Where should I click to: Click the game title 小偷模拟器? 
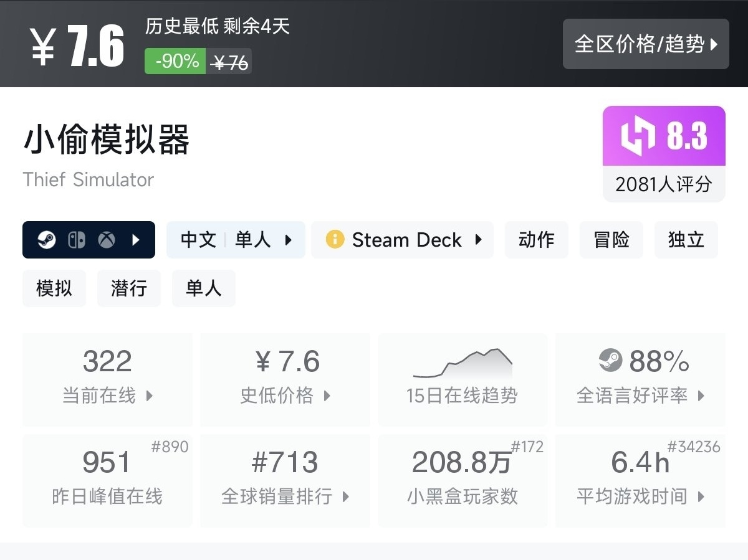coord(107,139)
